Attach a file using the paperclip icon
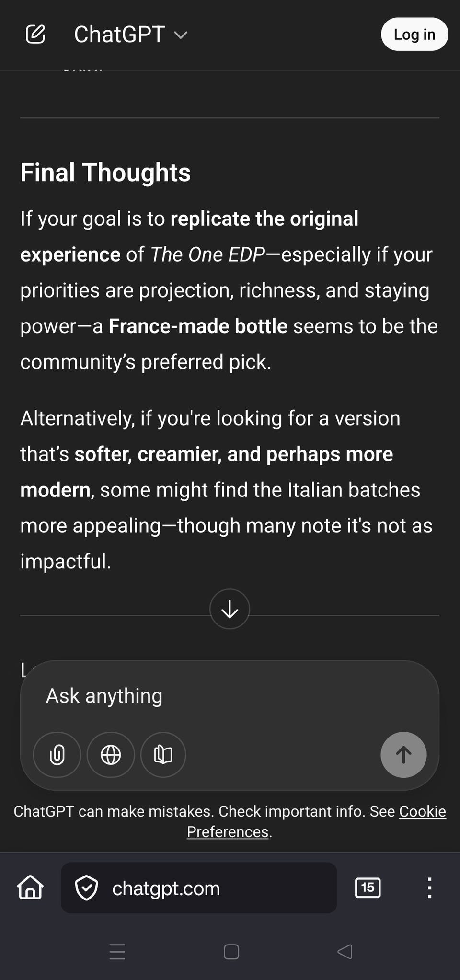The width and height of the screenshot is (460, 980). pos(57,755)
